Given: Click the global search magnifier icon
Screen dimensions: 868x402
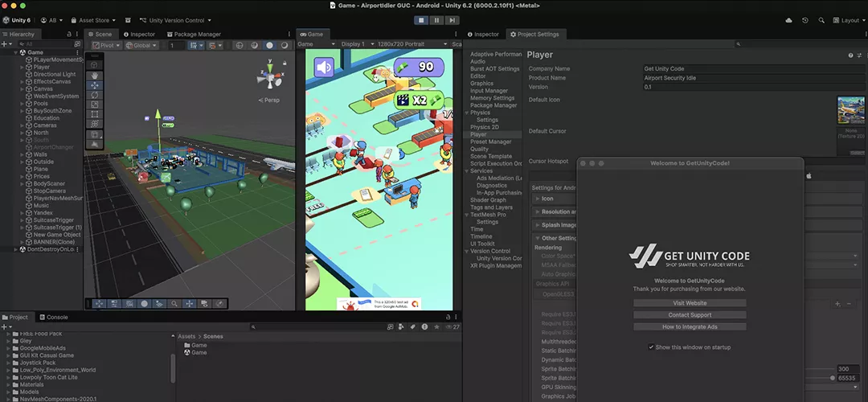Looking at the screenshot, I should coord(822,20).
